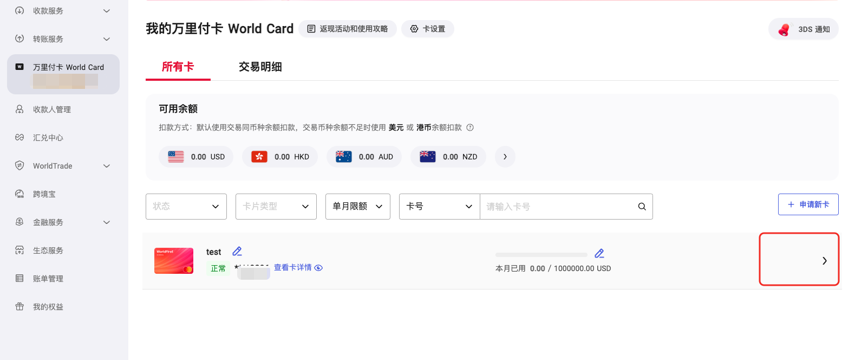Expand 单月限额 dropdown
868x360 pixels.
(357, 207)
